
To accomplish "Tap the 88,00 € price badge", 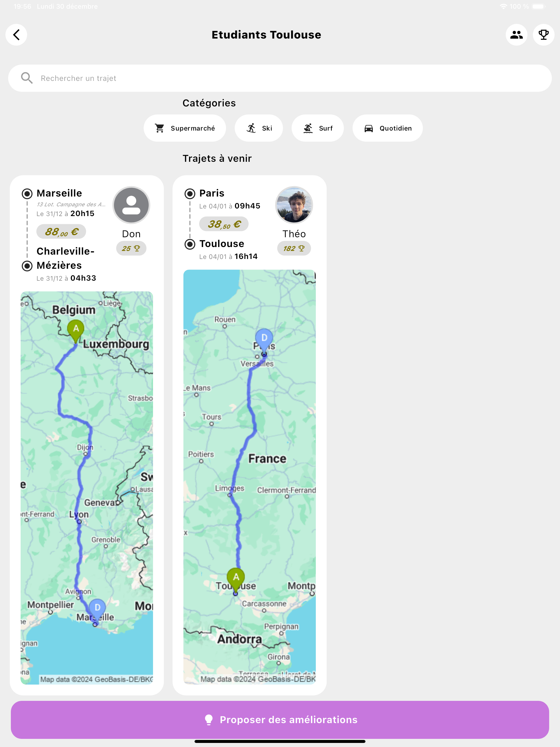I will tap(61, 232).
